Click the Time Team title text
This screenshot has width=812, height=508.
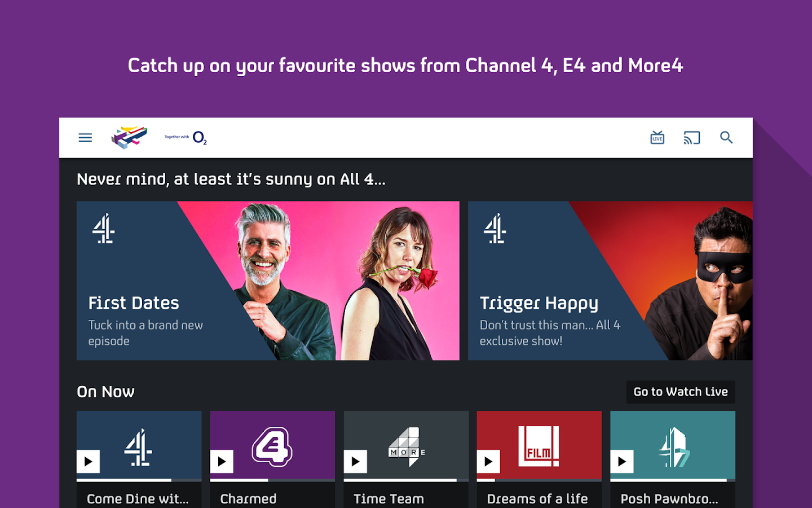(389, 499)
